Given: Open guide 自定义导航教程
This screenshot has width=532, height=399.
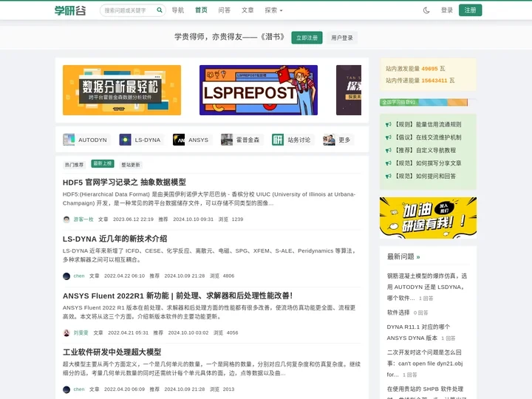Looking at the screenshot, I should [x=425, y=150].
